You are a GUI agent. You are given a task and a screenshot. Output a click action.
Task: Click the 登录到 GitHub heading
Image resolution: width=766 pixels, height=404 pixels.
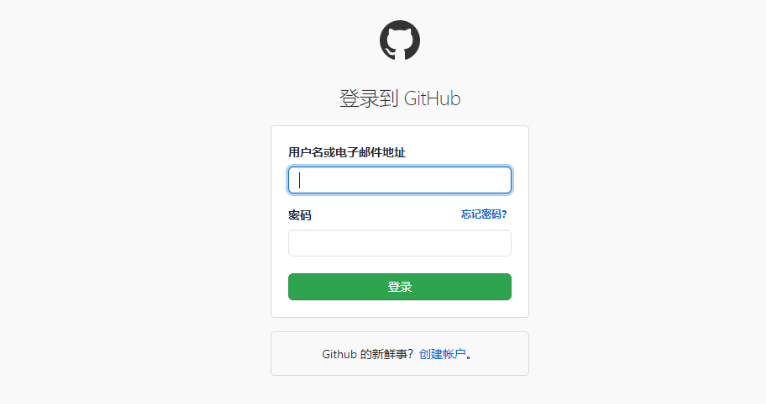[x=400, y=98]
